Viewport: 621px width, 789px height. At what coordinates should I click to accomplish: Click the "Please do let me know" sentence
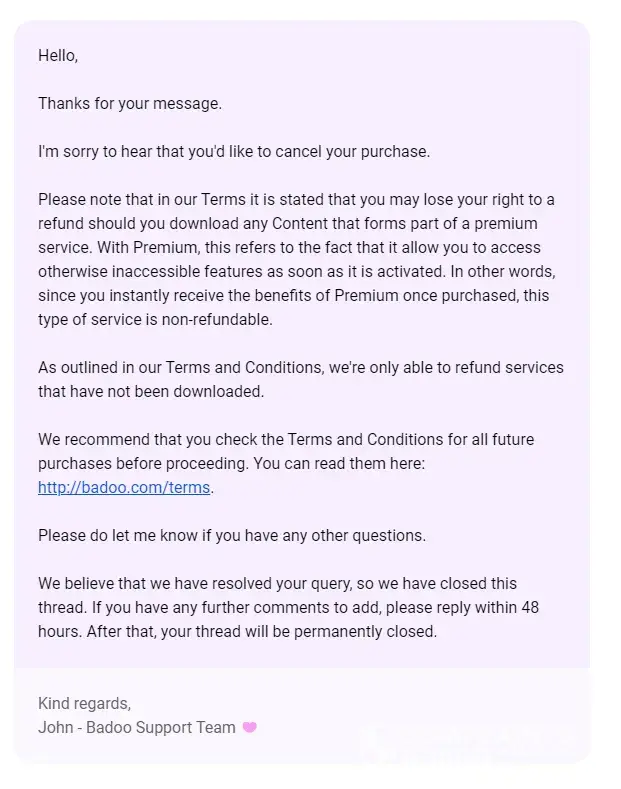point(232,536)
